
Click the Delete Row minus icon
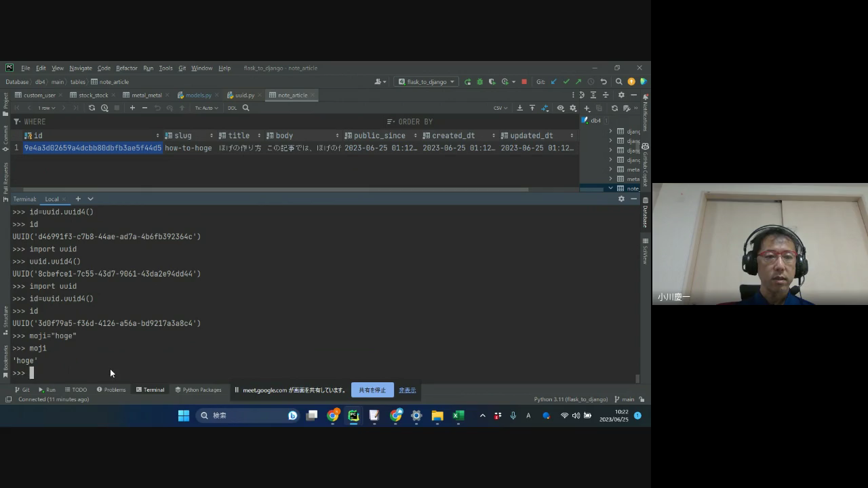[x=144, y=108]
